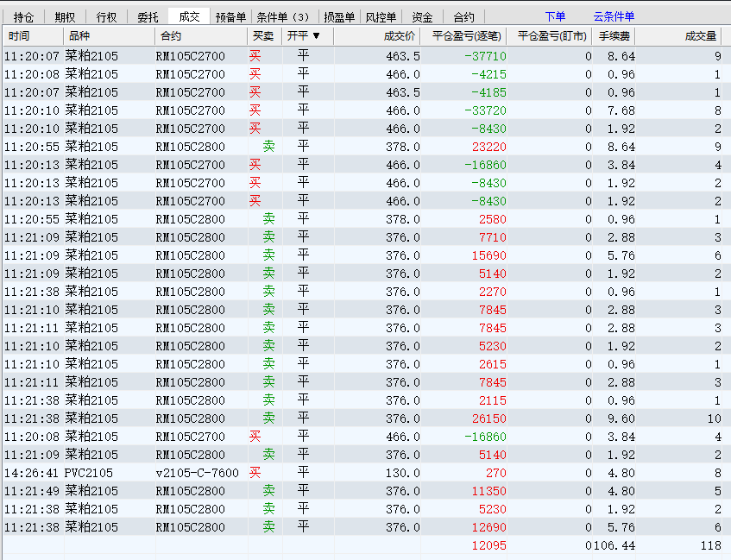
Task: Sort by the 品种 column header
Action: 109,36
